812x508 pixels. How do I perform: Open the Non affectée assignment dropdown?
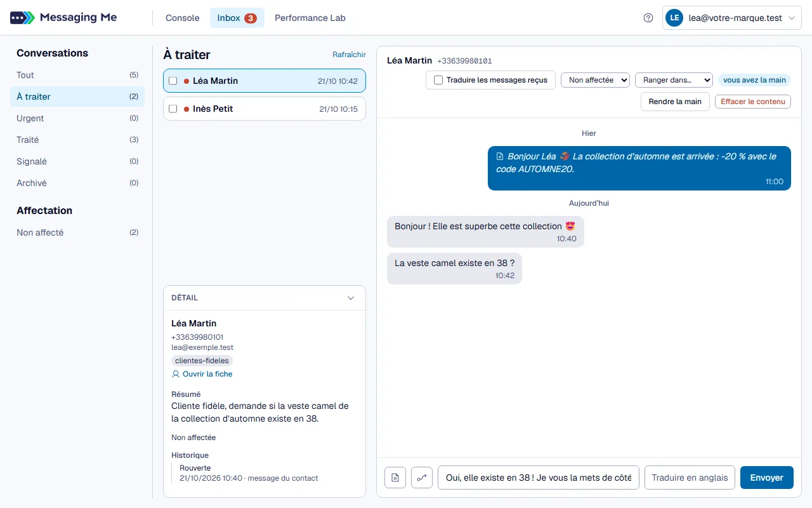595,80
